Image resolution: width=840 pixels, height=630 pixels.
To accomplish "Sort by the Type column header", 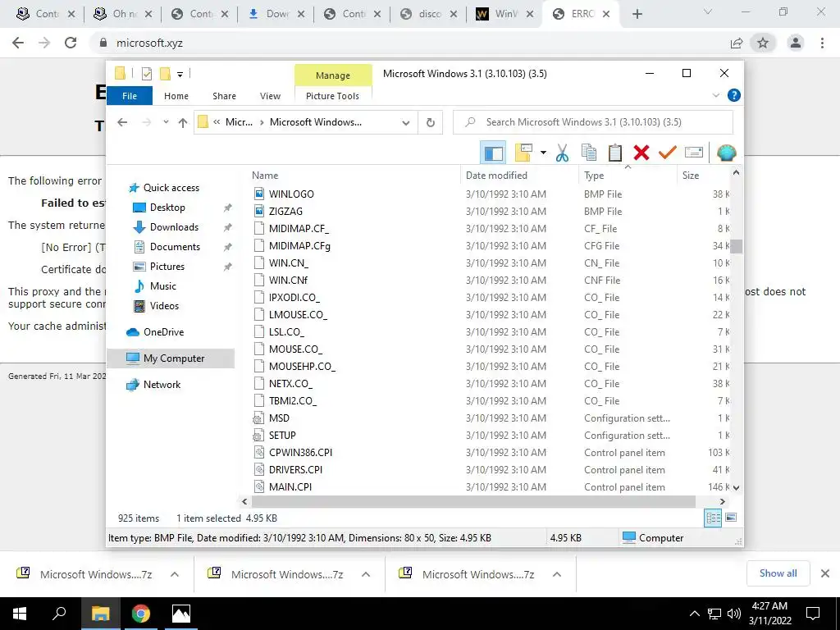I will [x=628, y=176].
